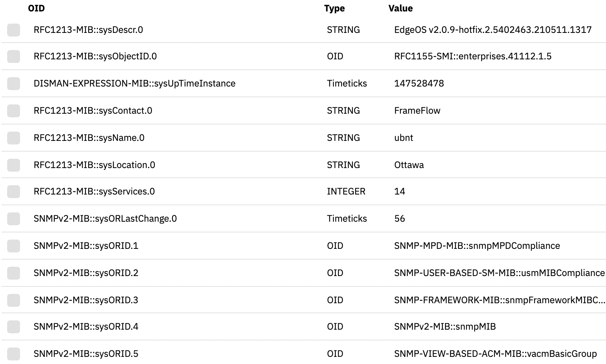Tick the checkbox beside sysORID.1

[14, 246]
